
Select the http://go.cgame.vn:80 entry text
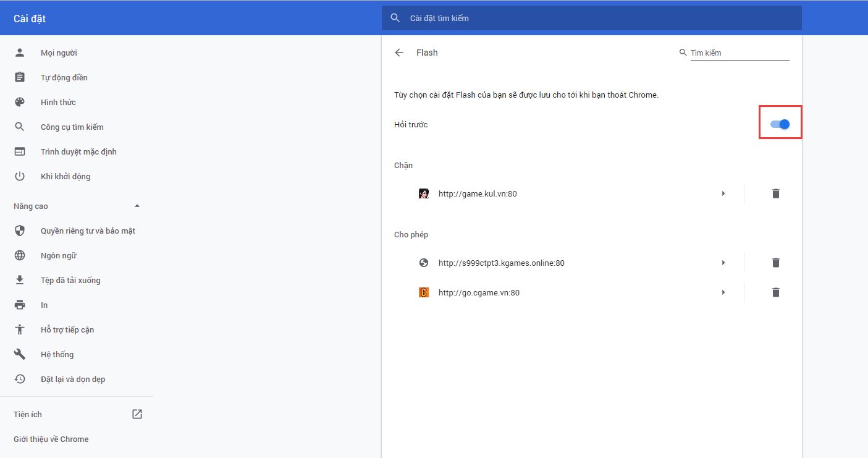[x=479, y=292]
